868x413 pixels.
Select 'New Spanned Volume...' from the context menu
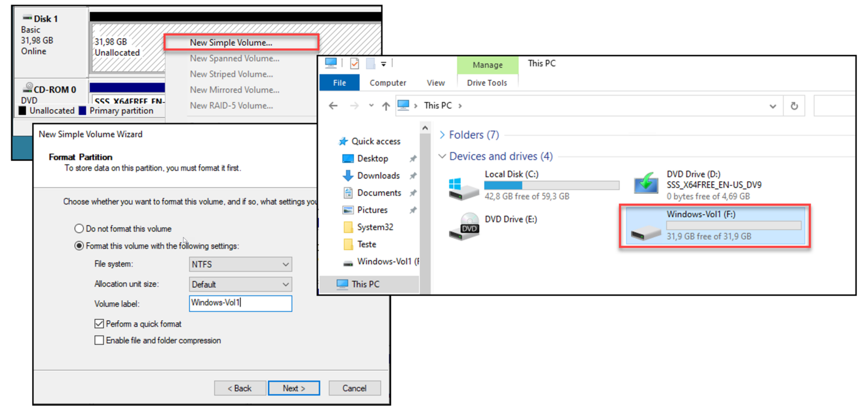click(235, 58)
